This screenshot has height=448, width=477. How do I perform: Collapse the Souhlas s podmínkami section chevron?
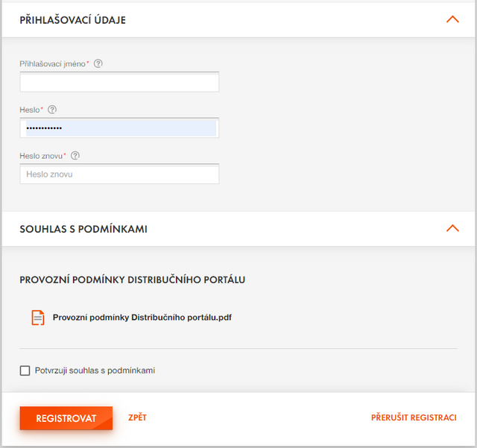click(x=452, y=228)
